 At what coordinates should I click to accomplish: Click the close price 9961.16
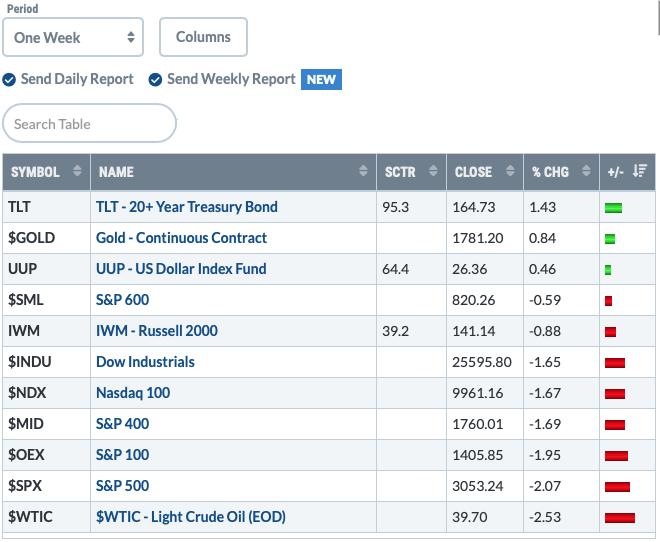click(477, 393)
